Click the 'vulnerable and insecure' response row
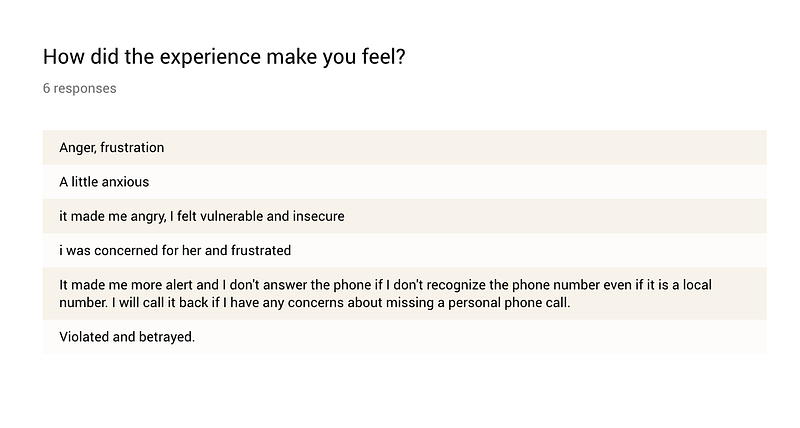The height and width of the screenshot is (428, 800). pyautogui.click(x=404, y=216)
